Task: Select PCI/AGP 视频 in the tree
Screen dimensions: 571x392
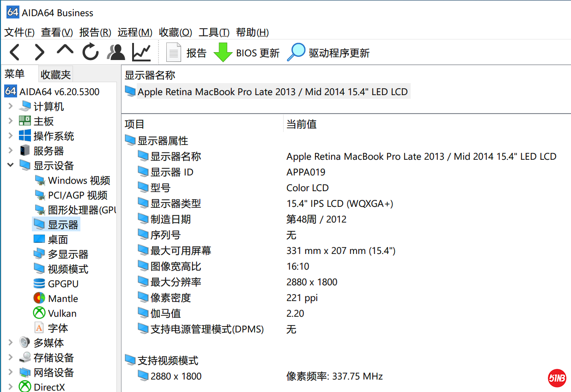Action: click(x=78, y=195)
